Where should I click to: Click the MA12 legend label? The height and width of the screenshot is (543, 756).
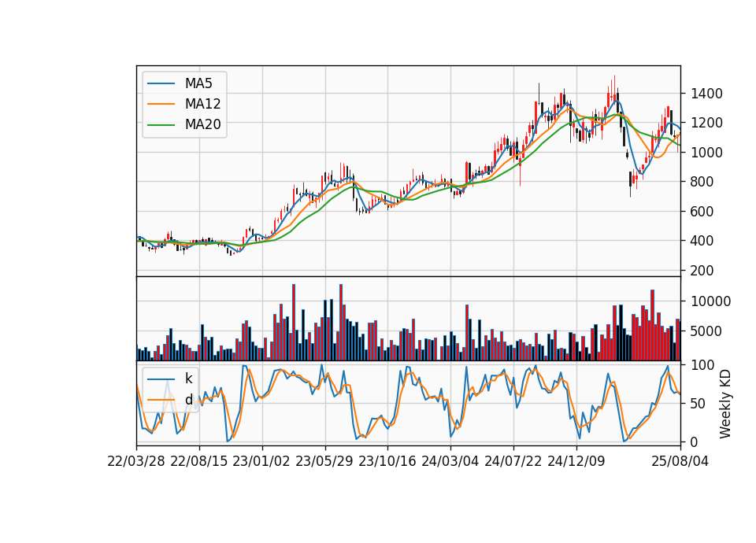point(202,104)
